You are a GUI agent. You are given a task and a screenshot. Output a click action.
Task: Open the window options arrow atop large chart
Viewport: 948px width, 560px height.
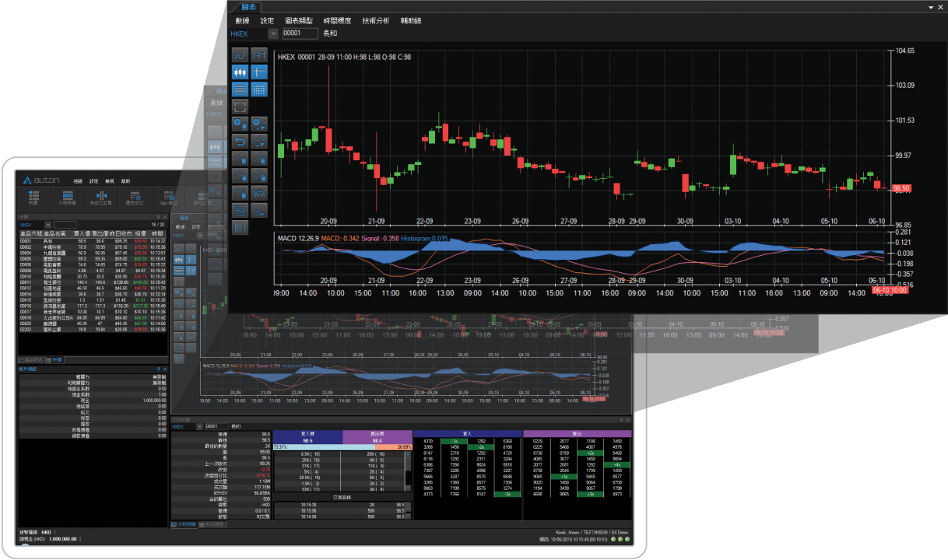point(931,6)
